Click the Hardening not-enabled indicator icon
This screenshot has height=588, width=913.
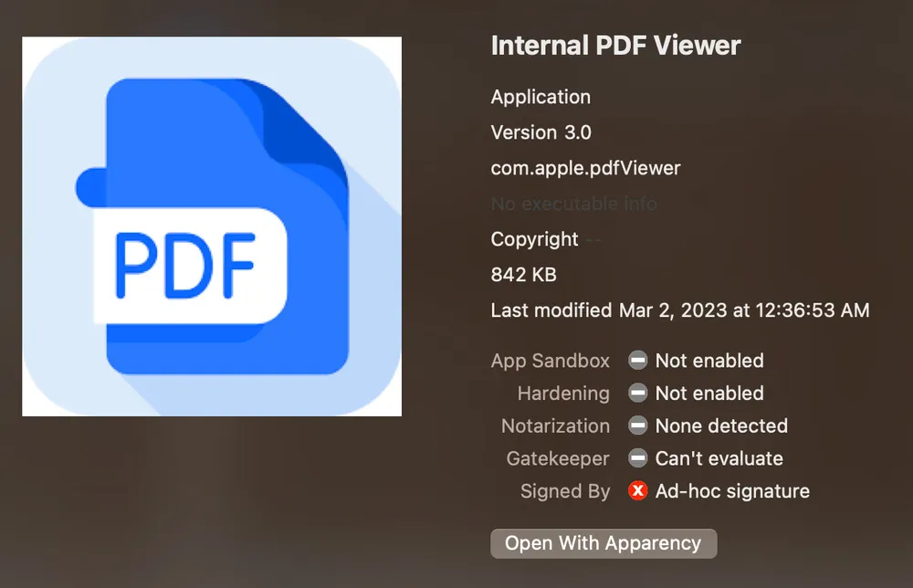pos(637,394)
